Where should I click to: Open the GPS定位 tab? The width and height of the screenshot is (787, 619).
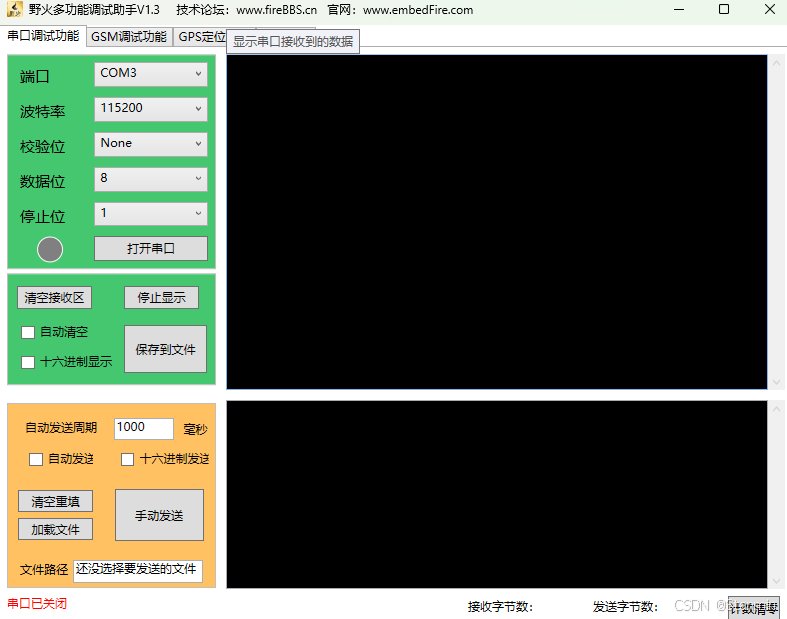tap(201, 37)
